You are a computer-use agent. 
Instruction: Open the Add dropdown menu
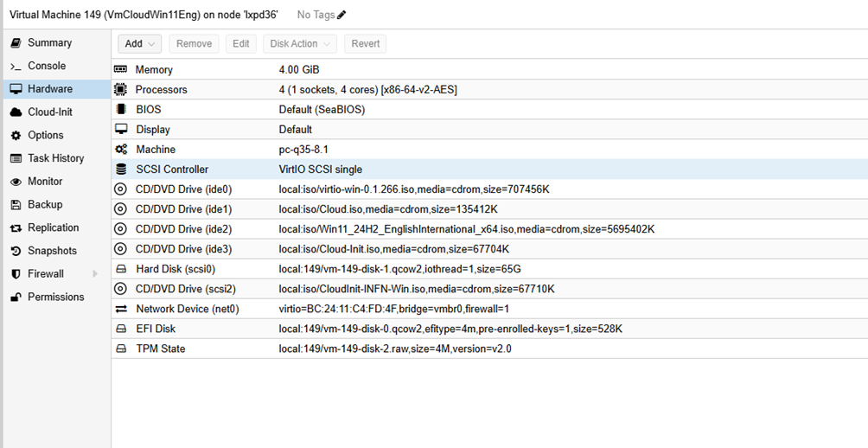140,44
